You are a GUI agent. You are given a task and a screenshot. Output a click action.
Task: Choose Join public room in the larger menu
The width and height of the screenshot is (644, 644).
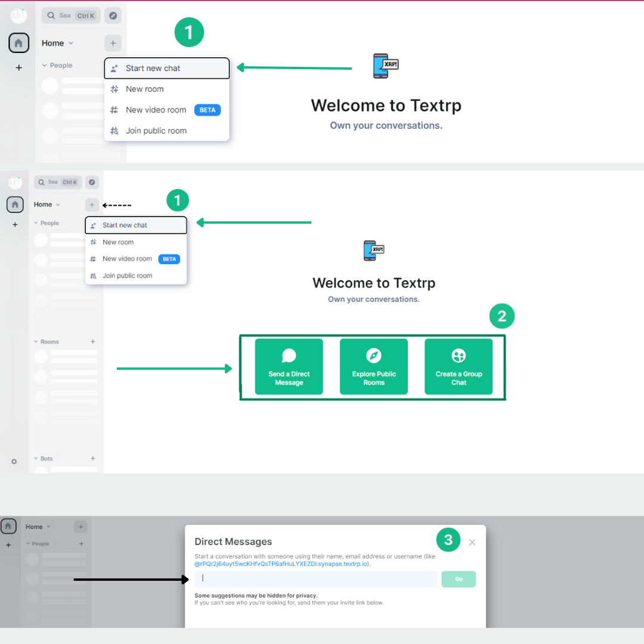(x=156, y=131)
